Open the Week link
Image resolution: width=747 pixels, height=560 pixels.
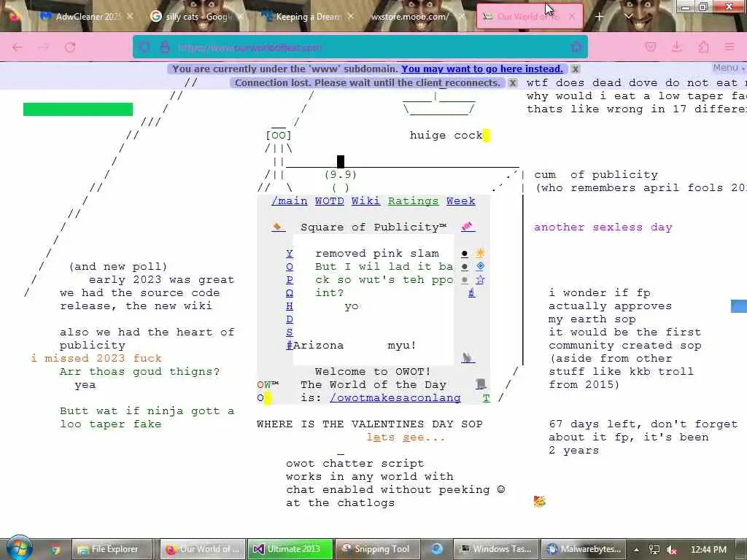[461, 201]
